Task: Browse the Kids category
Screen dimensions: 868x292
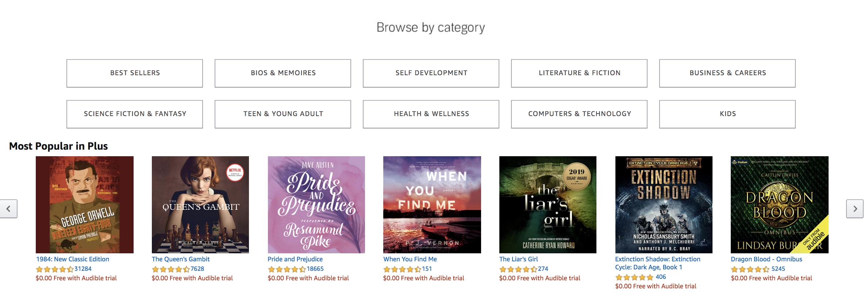Action: pos(727,114)
